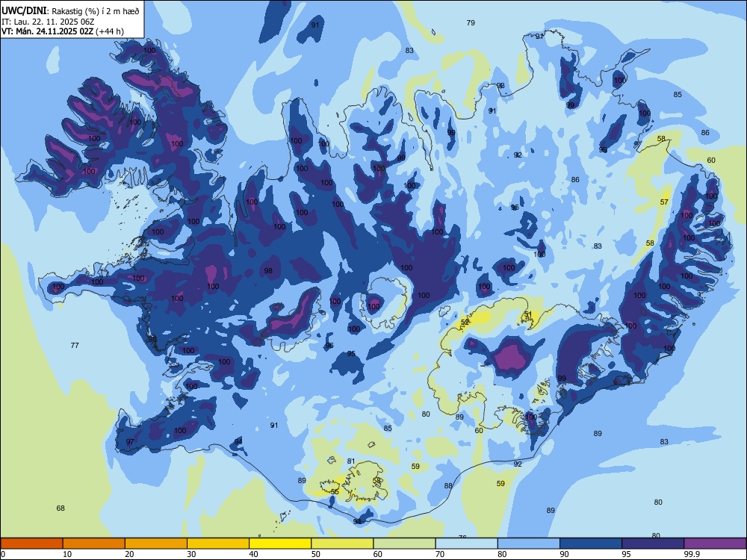747x560 pixels.
Task: Select the bright yellow 40–50 legend swatch
Action: 280,544
